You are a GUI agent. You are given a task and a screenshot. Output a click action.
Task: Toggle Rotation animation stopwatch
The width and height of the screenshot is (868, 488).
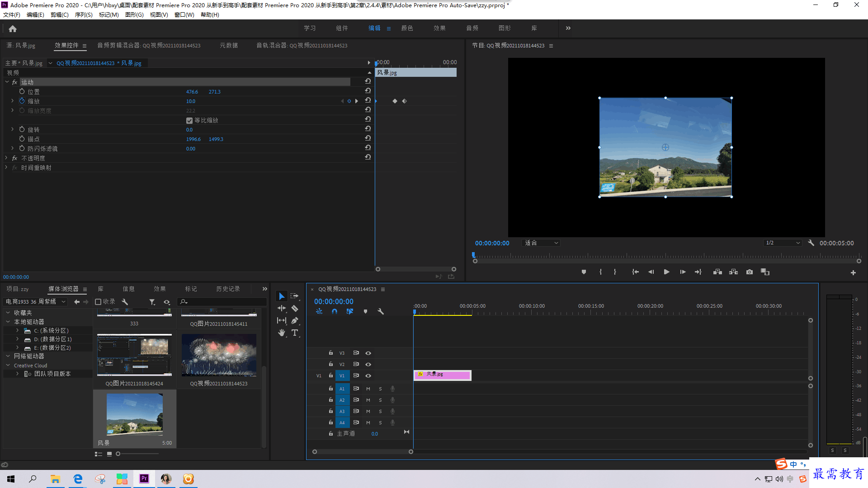22,129
